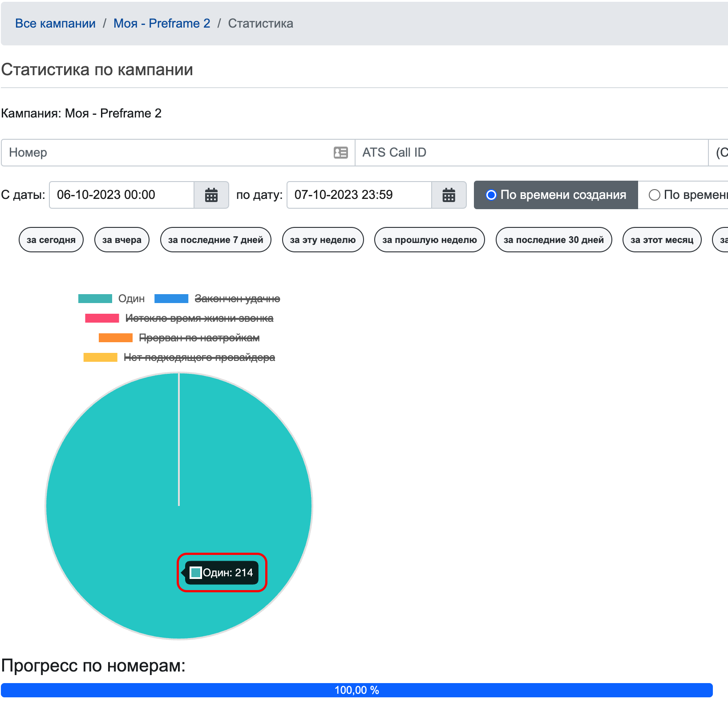The width and height of the screenshot is (728, 704).
Task: Click the contact card icon in Номер field
Action: (x=340, y=153)
